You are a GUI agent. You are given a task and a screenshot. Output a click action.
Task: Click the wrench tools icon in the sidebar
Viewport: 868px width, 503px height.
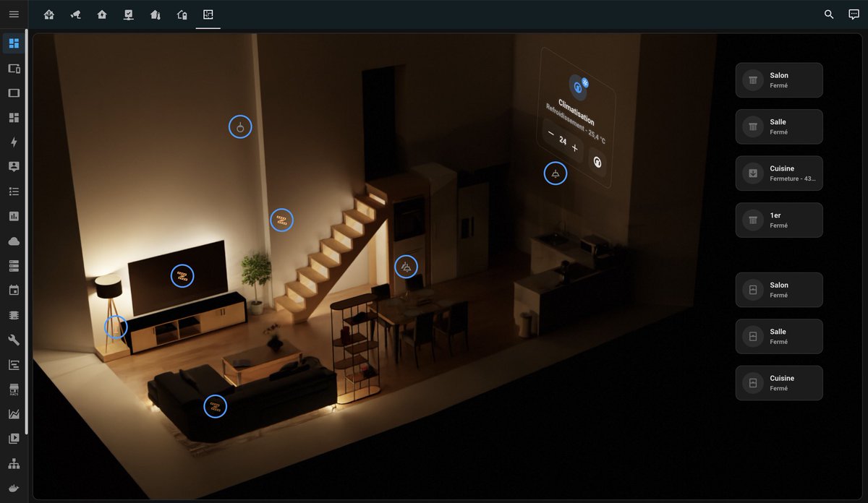coord(13,340)
